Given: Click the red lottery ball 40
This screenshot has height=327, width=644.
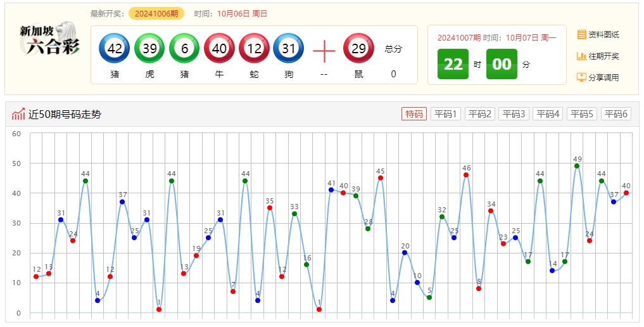Looking at the screenshot, I should (219, 49).
